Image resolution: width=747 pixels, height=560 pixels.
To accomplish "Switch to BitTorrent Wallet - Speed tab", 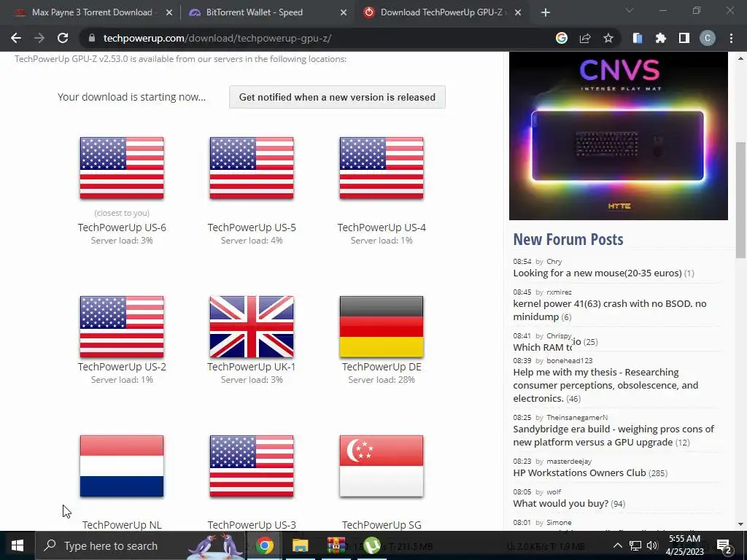I will [267, 12].
